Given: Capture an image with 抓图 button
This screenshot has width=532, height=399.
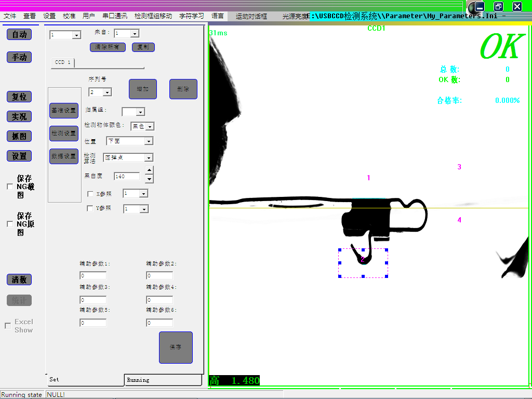Looking at the screenshot, I should (19, 136).
